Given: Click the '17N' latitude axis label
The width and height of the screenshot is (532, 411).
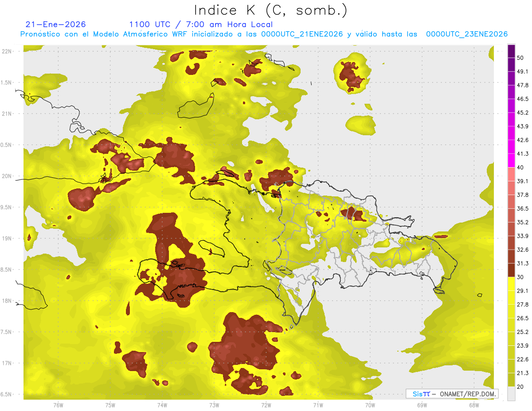Looking at the screenshot, I should [7, 364].
